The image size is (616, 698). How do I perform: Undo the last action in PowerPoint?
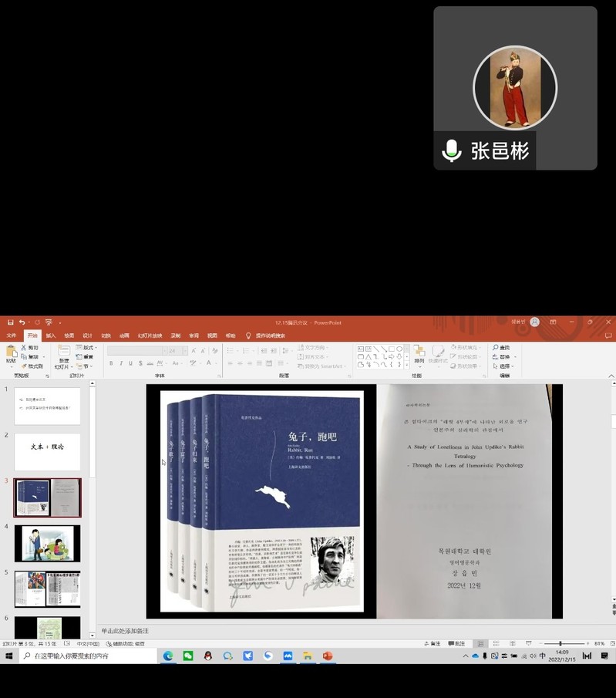coord(22,322)
